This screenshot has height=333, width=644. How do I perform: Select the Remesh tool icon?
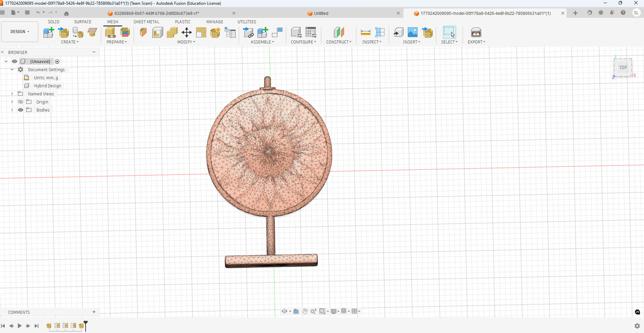point(201,32)
